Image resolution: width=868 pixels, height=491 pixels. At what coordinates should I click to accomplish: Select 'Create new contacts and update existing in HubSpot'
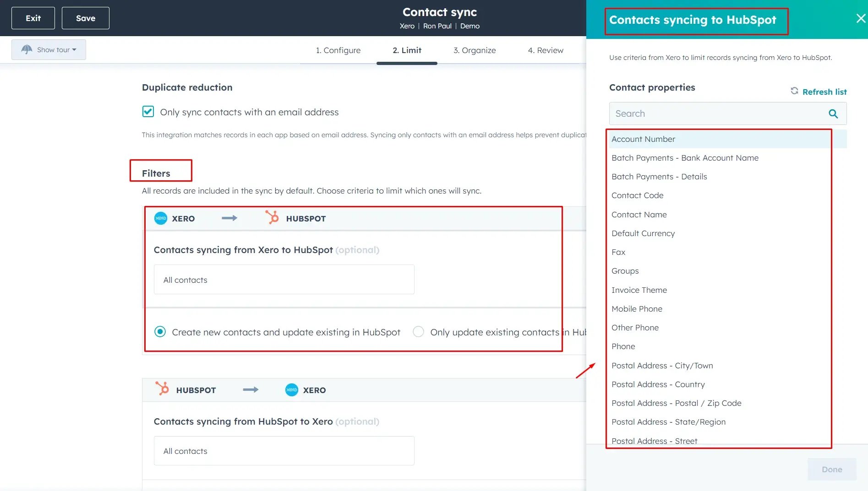point(160,332)
